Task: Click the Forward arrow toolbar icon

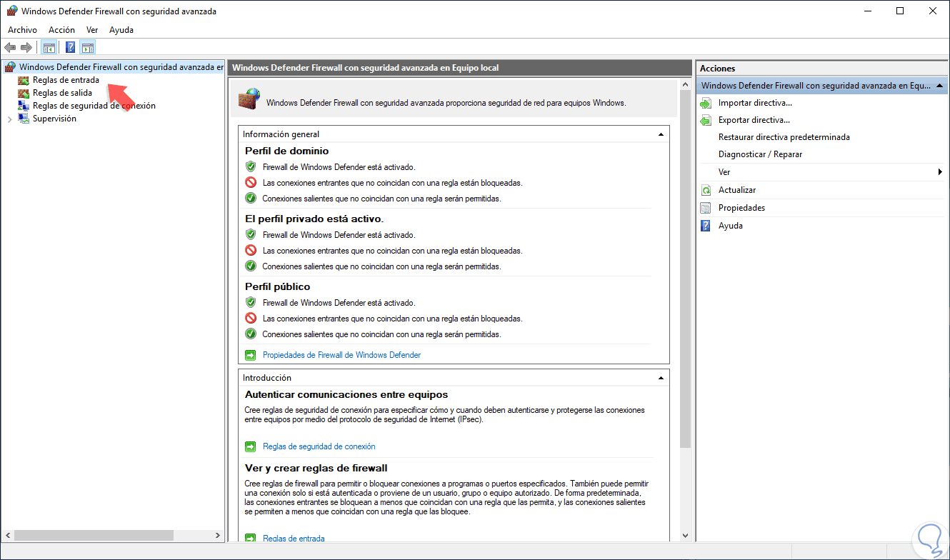Action: tap(26, 48)
